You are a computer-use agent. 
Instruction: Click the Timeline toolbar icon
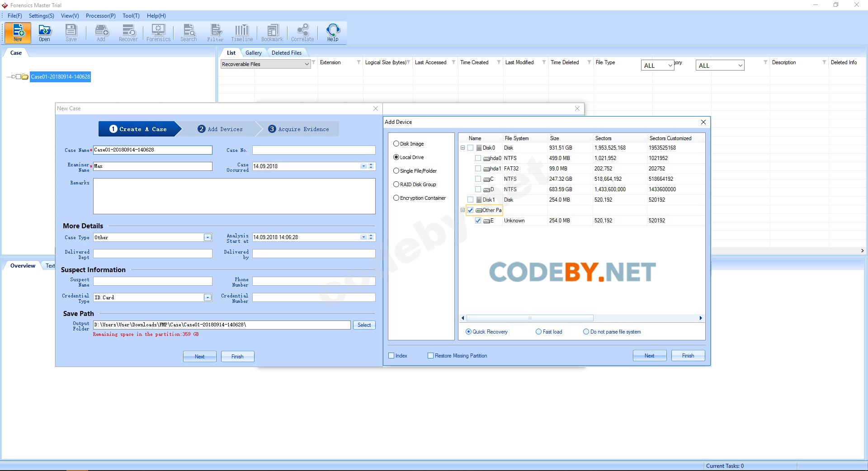tap(242, 33)
